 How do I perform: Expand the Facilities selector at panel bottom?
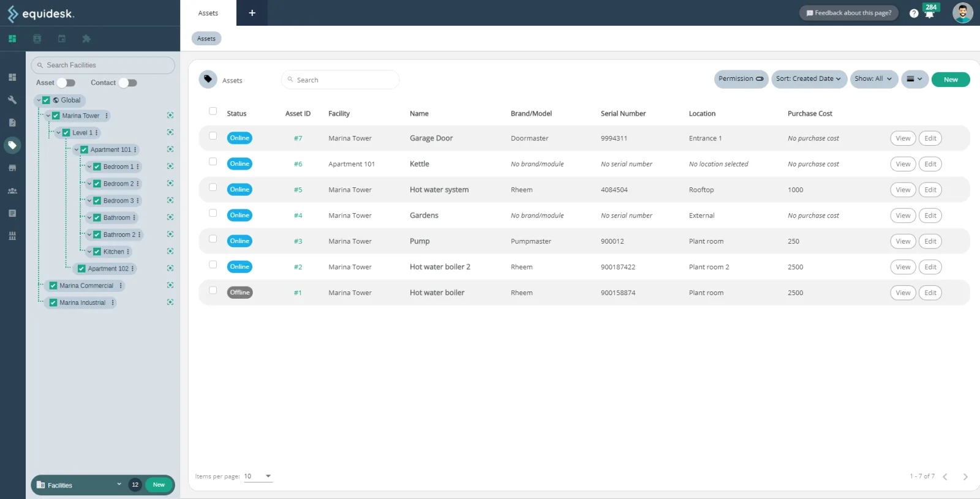(x=119, y=484)
